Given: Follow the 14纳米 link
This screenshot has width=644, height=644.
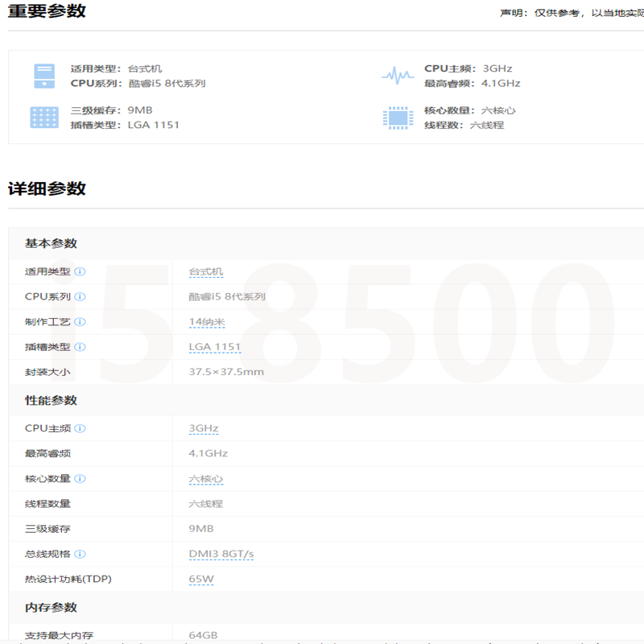Looking at the screenshot, I should point(207,322).
